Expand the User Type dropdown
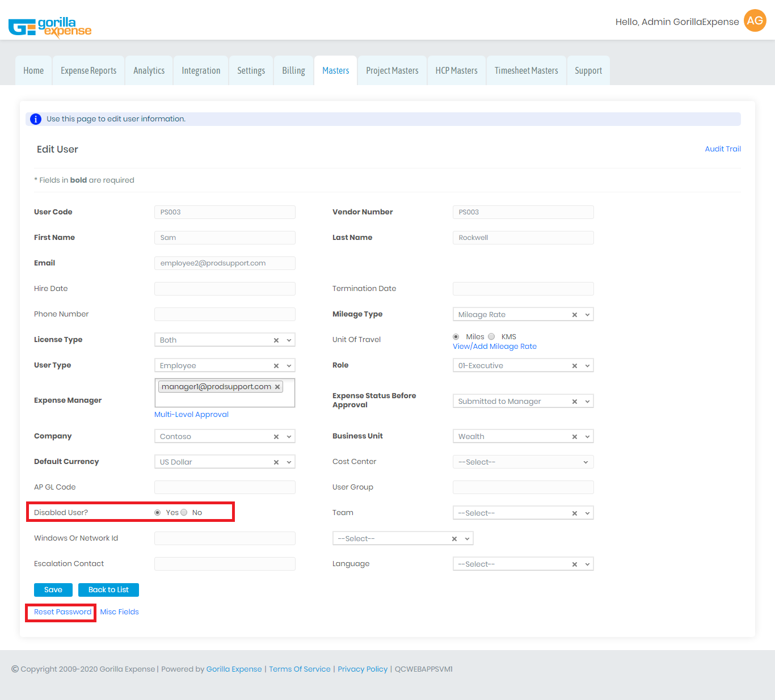The image size is (775, 700). click(x=289, y=366)
